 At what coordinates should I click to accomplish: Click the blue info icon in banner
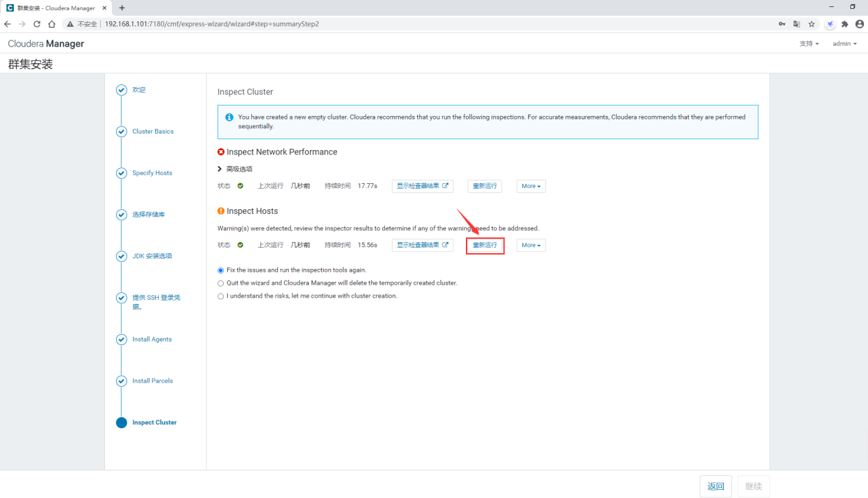click(x=230, y=117)
